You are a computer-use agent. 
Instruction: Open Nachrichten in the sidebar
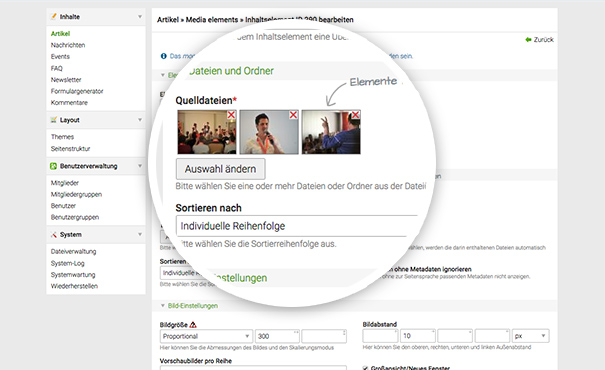click(x=68, y=45)
